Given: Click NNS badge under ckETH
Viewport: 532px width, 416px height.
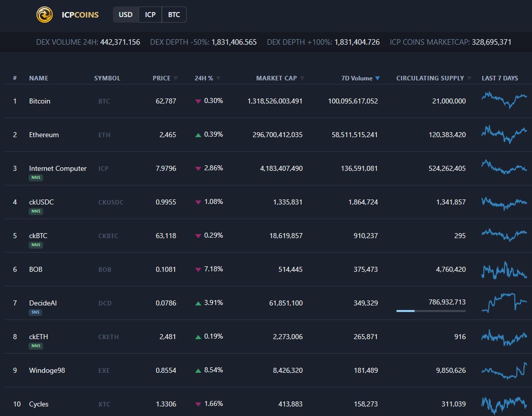Looking at the screenshot, I should [x=36, y=346].
